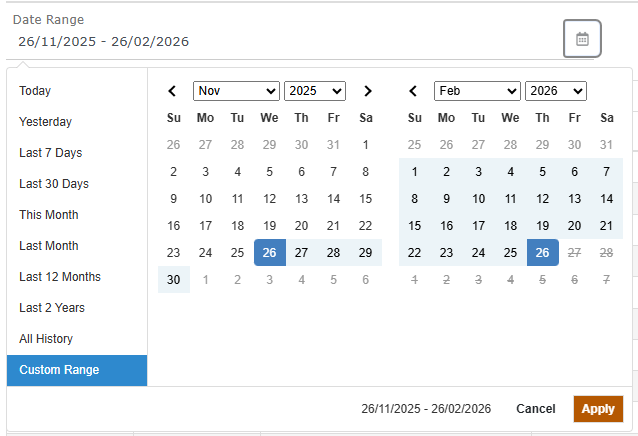Open the Nov month dropdown
638x436 pixels.
[236, 91]
